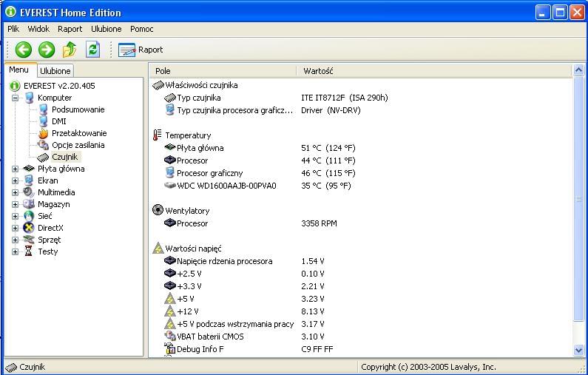Viewport: 588px width, 375px height.
Task: Click the Właściwości czujnika chip icon
Action: click(158, 85)
